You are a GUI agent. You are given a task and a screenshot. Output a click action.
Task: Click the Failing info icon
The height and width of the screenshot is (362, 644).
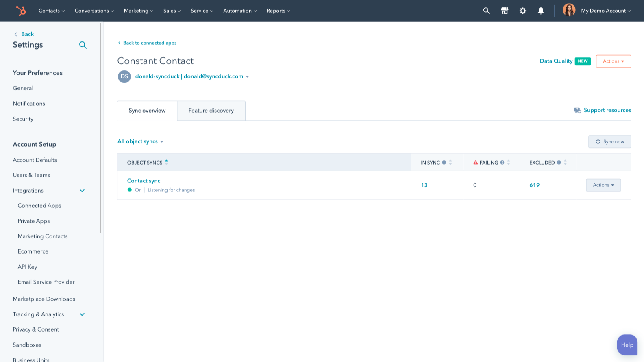click(x=502, y=163)
